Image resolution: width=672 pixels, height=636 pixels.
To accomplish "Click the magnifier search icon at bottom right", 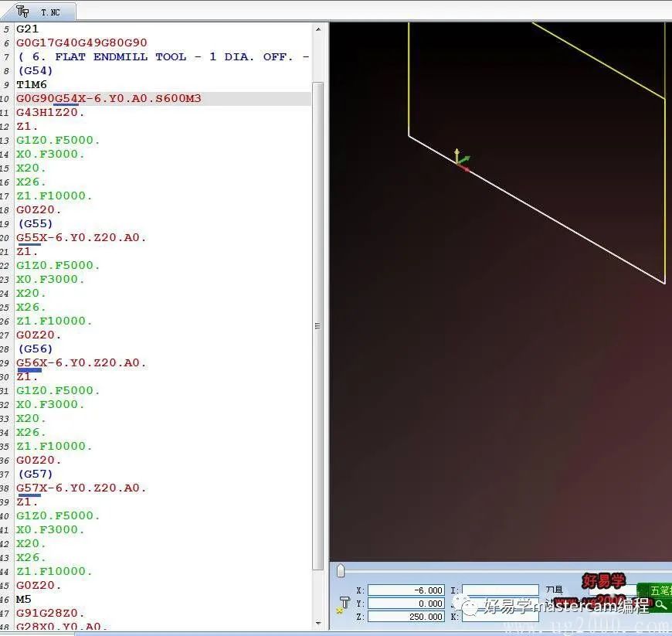I will coord(660,604).
